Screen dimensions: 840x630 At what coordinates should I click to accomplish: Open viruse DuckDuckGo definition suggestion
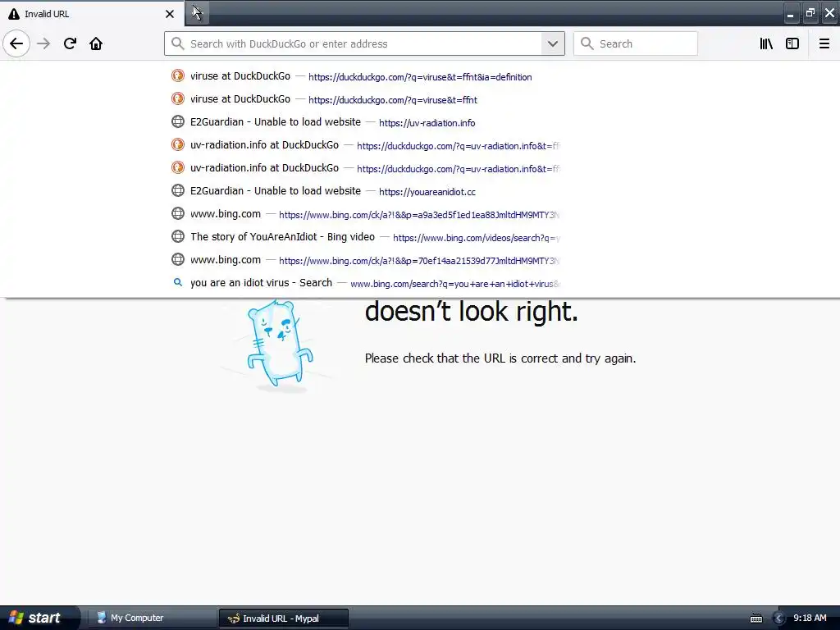(x=365, y=76)
